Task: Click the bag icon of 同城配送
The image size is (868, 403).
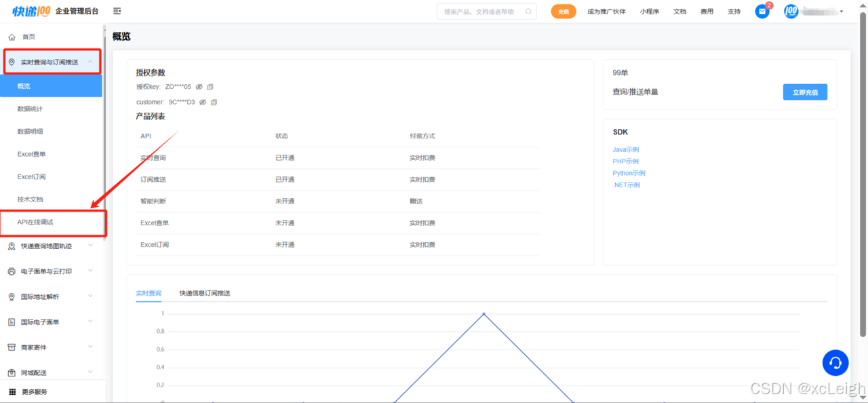Action: pos(12,372)
